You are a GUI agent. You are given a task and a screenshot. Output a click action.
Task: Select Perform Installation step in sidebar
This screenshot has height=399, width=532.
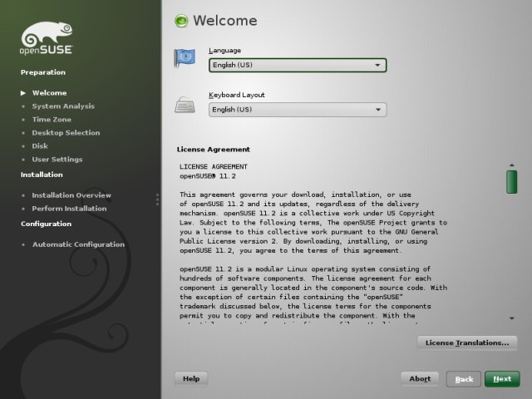click(x=69, y=209)
